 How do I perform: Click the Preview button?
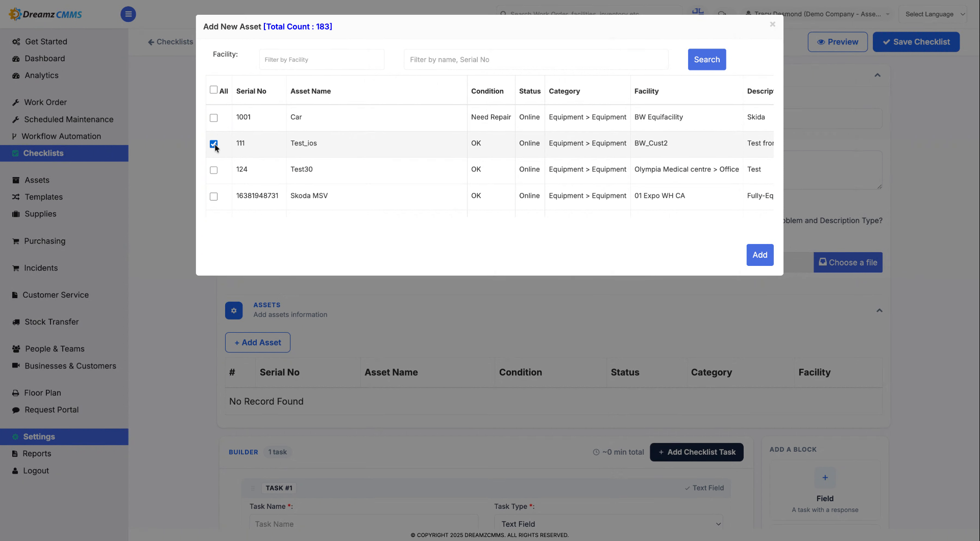coord(837,42)
